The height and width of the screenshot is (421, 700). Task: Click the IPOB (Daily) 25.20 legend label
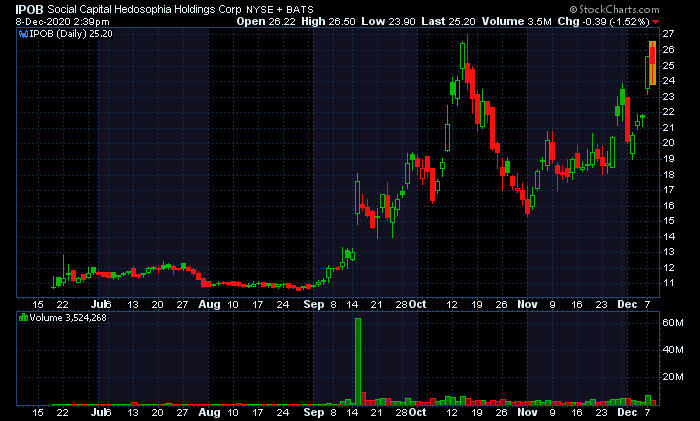tap(71, 34)
